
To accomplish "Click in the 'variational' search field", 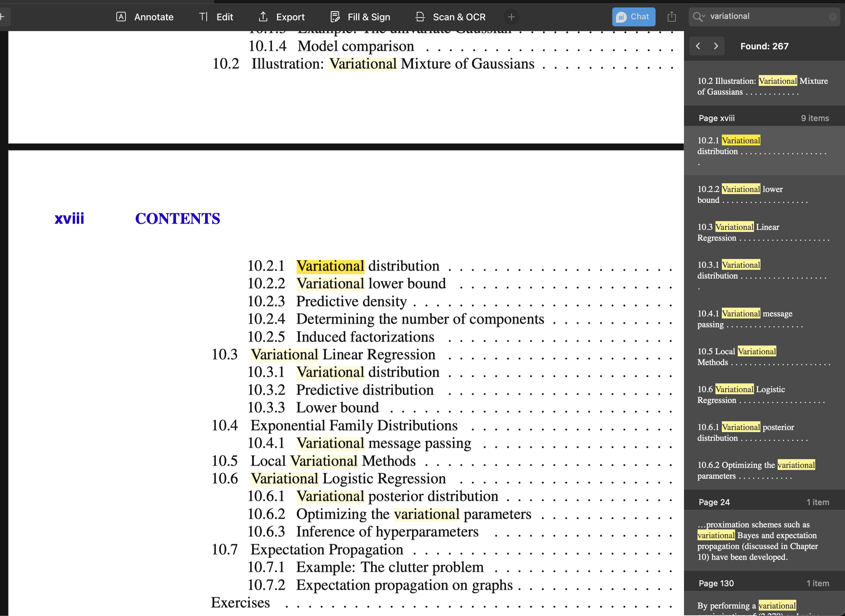I will click(765, 17).
